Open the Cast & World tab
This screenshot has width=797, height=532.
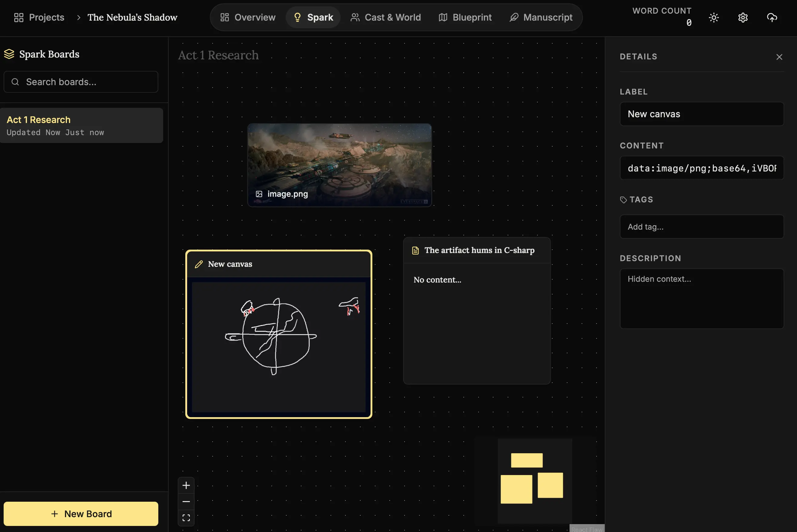[x=386, y=17]
